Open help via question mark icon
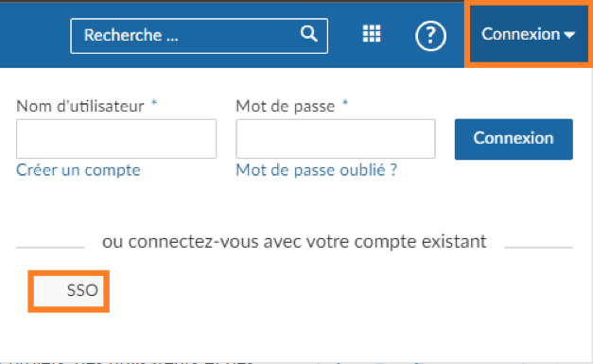This screenshot has height=364, width=593. tap(430, 36)
